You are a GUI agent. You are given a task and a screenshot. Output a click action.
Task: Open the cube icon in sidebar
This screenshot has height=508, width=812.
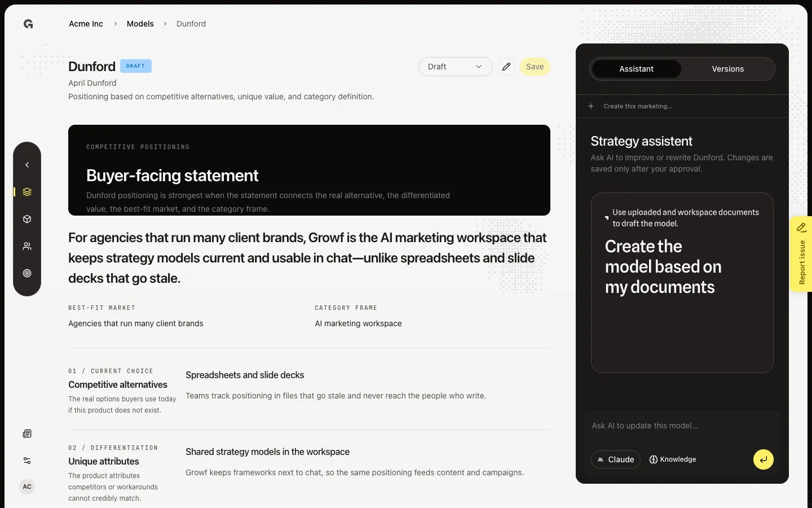(27, 219)
